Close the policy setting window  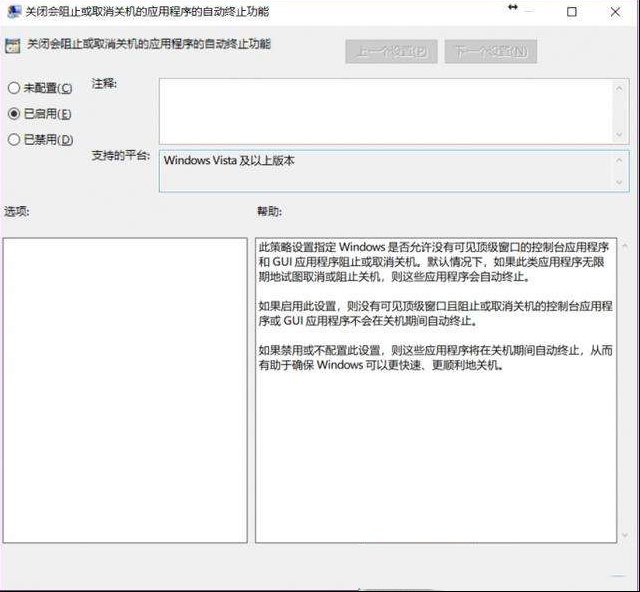point(615,12)
